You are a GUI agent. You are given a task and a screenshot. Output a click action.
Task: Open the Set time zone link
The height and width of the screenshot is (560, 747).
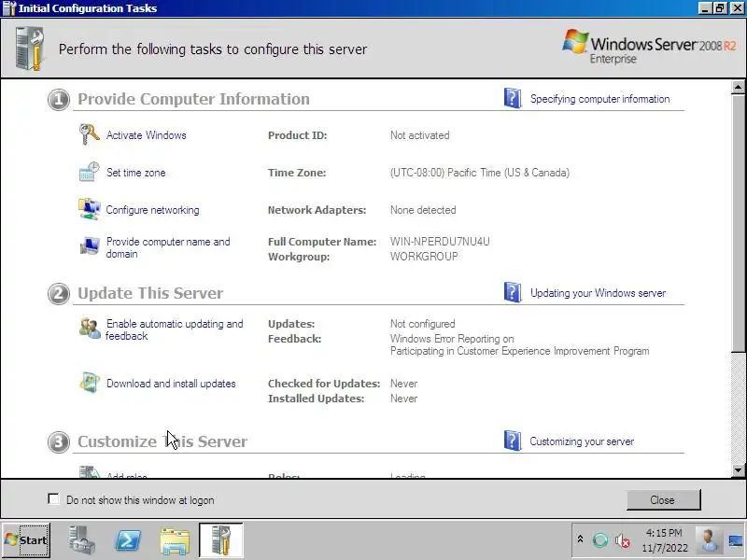click(x=135, y=173)
